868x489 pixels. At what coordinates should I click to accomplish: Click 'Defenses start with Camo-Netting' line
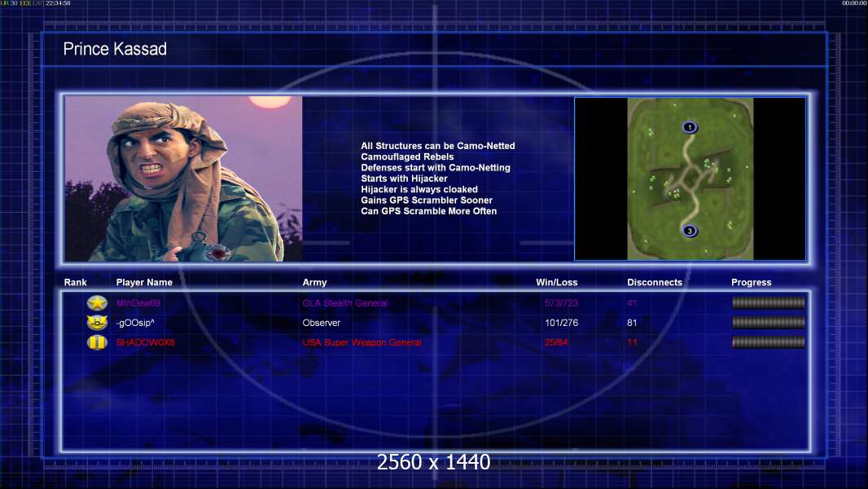[x=436, y=167]
